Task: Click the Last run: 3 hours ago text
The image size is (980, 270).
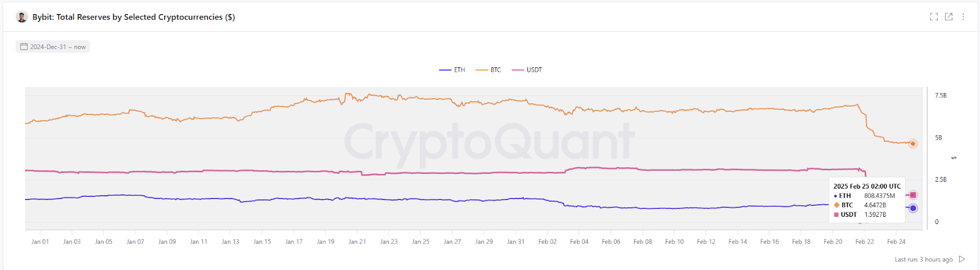Action: [x=924, y=260]
